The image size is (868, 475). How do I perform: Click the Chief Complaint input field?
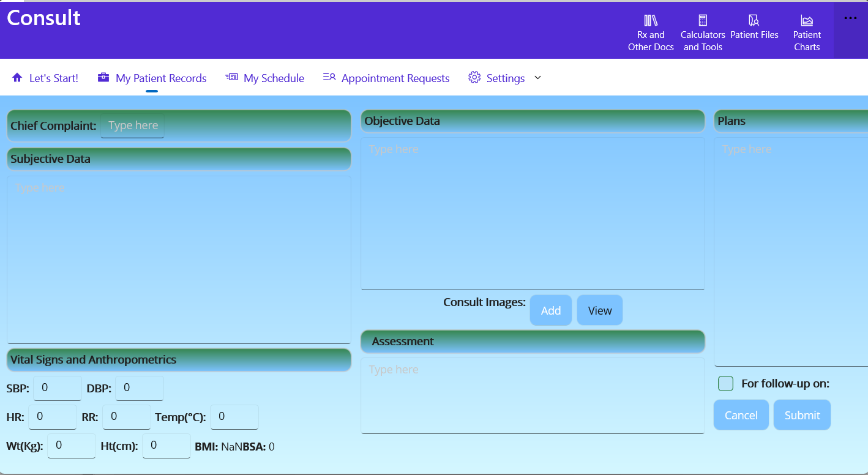pyautogui.click(x=132, y=125)
